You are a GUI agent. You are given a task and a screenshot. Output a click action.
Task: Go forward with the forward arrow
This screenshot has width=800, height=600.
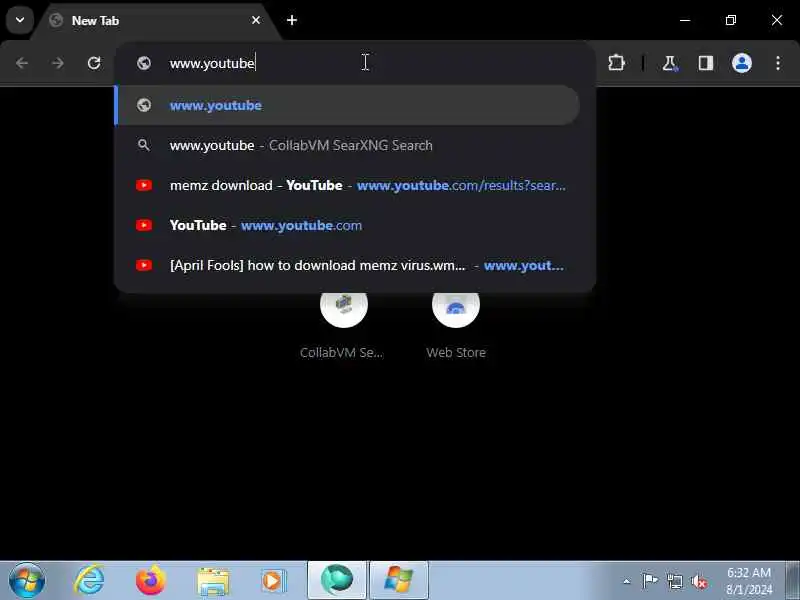(58, 63)
